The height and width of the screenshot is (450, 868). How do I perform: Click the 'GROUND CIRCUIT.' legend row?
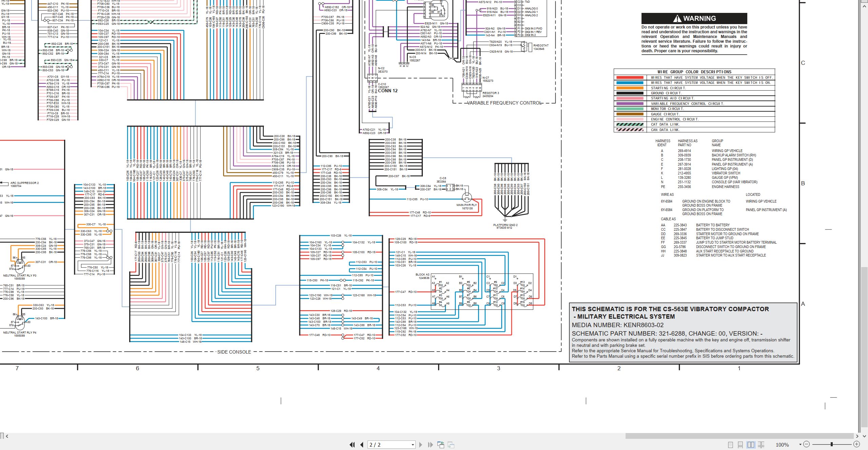[694, 93]
